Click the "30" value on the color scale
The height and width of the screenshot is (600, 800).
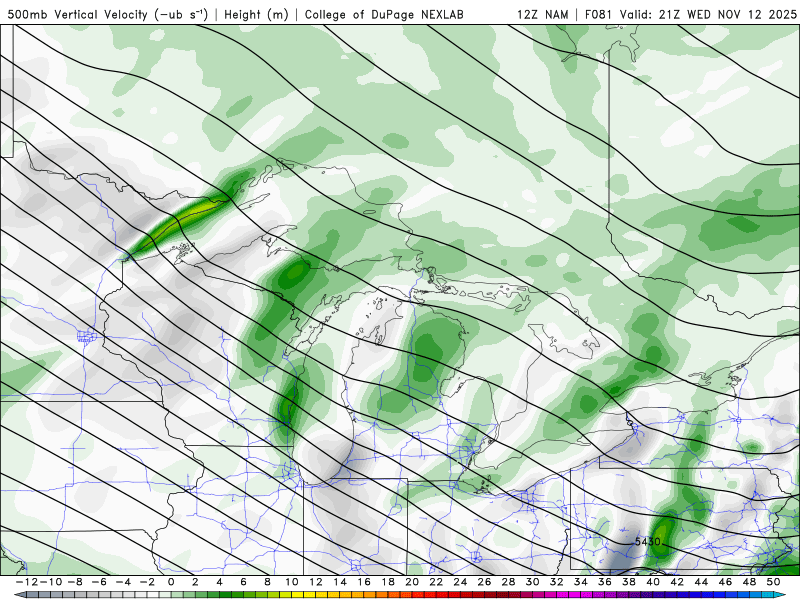533,582
